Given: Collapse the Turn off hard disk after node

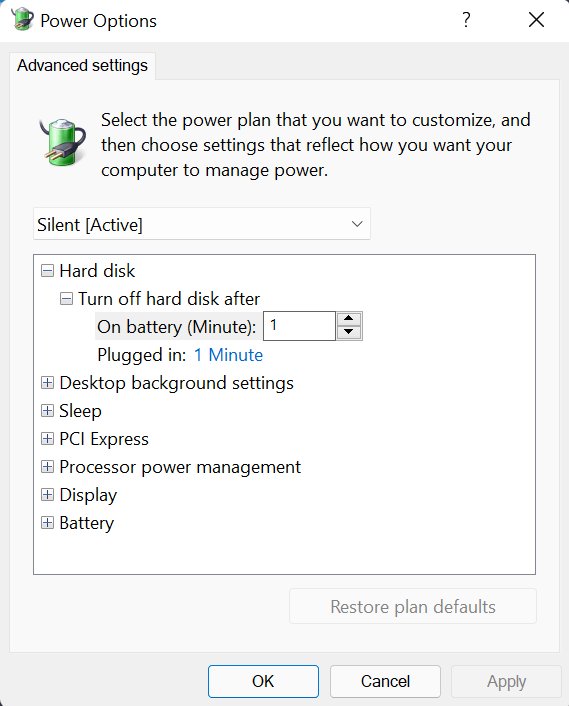Looking at the screenshot, I should [x=66, y=299].
